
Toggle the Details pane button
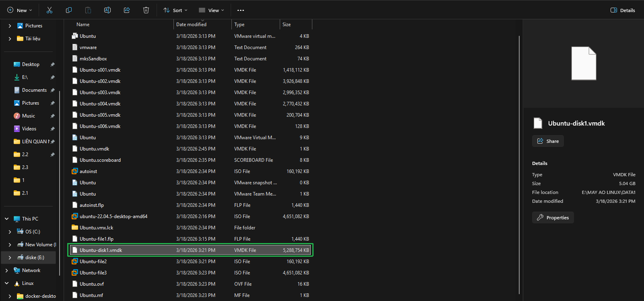point(623,10)
